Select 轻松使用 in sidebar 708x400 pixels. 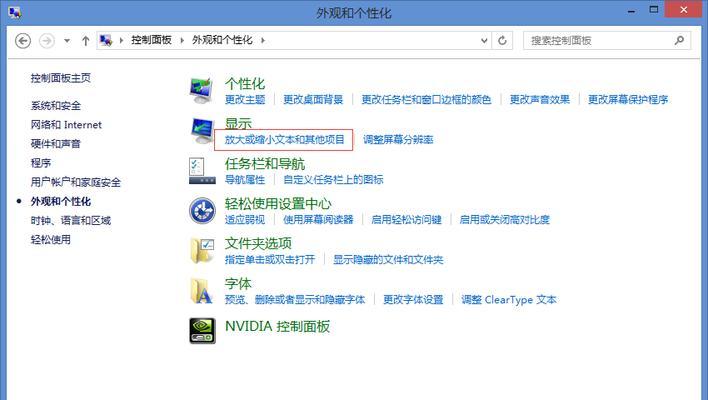point(51,239)
